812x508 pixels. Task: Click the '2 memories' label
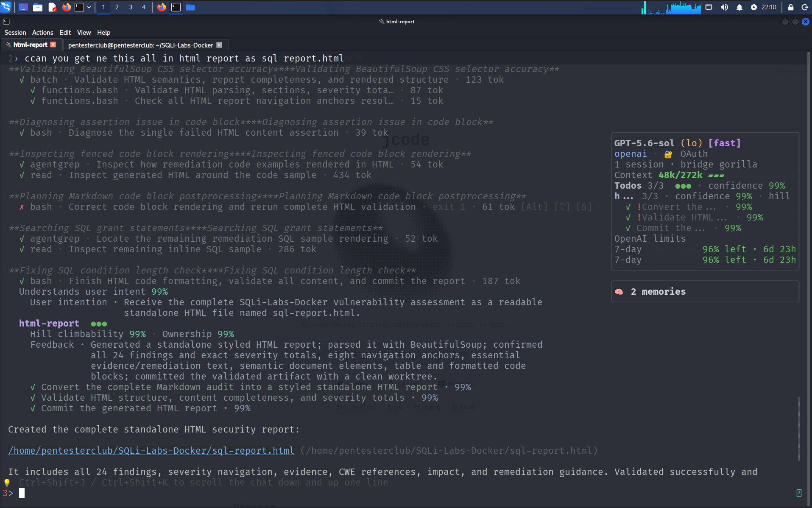click(658, 292)
